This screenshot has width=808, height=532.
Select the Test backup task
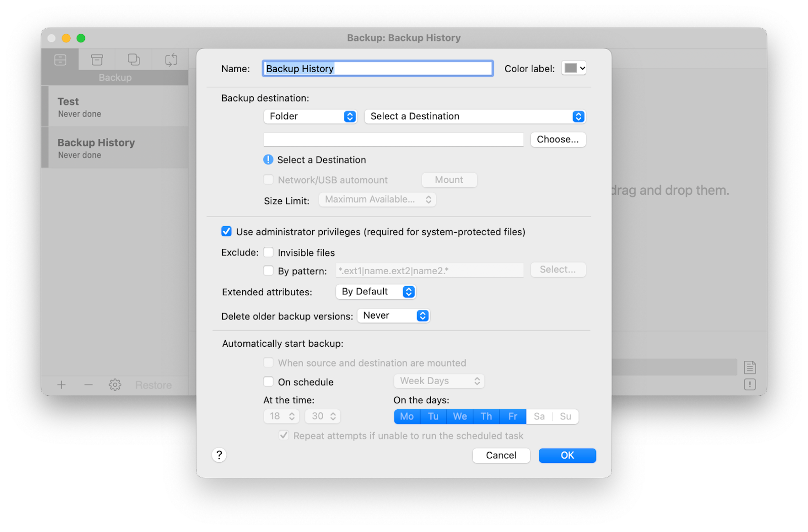coord(115,107)
